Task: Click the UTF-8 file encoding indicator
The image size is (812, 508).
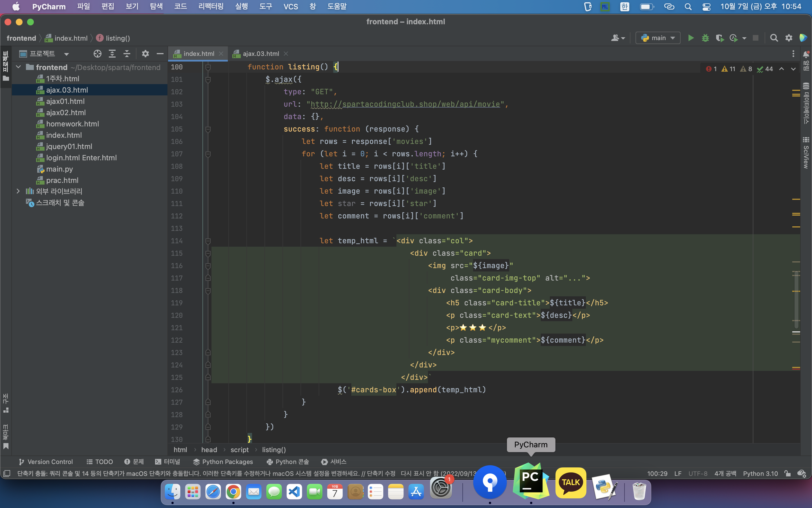Action: 698,473
